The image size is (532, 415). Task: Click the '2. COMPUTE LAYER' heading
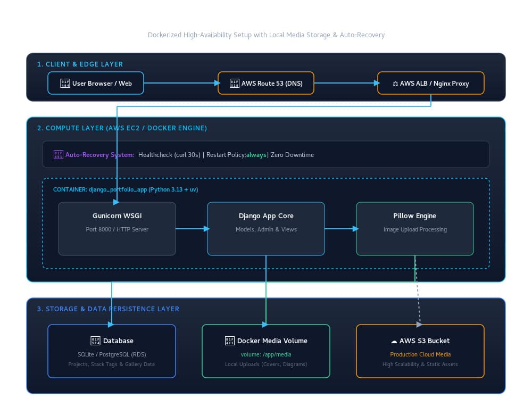pos(122,128)
